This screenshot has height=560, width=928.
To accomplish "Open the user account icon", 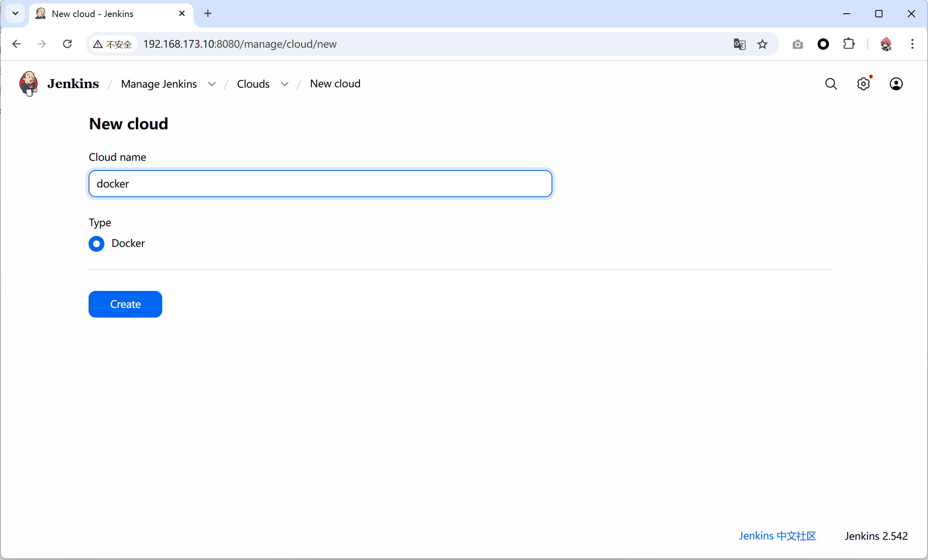I will click(x=896, y=84).
